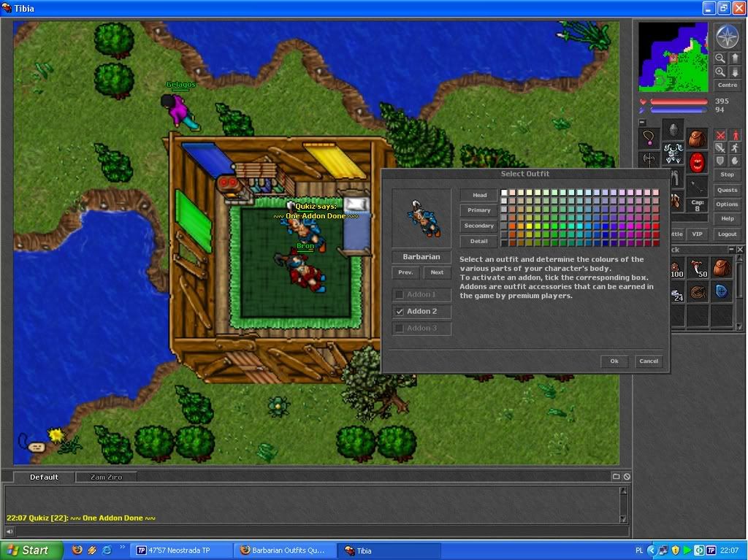Zoom out the minimap

pyautogui.click(x=720, y=58)
